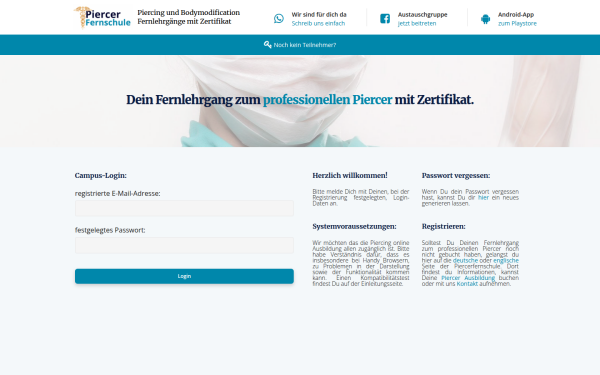
Task: Open the 'Piercer Ausbildung' link
Action: point(468,278)
